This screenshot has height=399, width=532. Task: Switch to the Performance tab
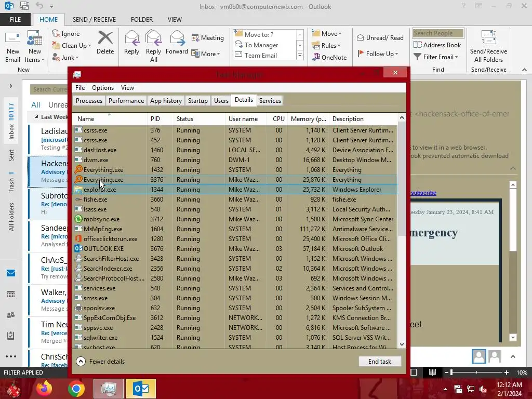(x=126, y=101)
